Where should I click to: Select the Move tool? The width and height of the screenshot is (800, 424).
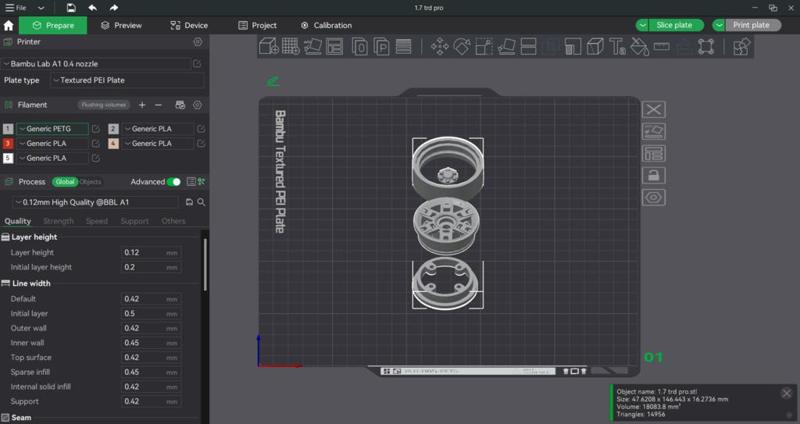439,46
